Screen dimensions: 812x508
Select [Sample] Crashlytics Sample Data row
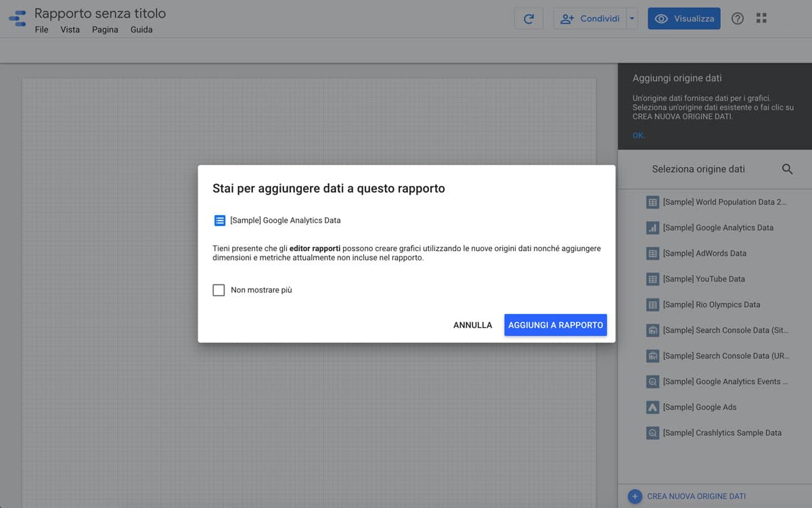coord(715,434)
